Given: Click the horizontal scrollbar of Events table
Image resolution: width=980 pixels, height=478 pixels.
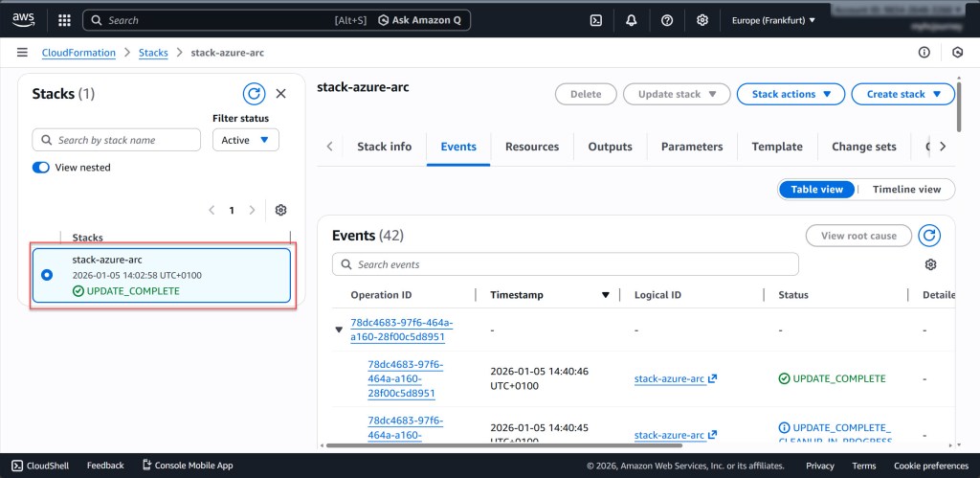Looking at the screenshot, I should (x=504, y=445).
